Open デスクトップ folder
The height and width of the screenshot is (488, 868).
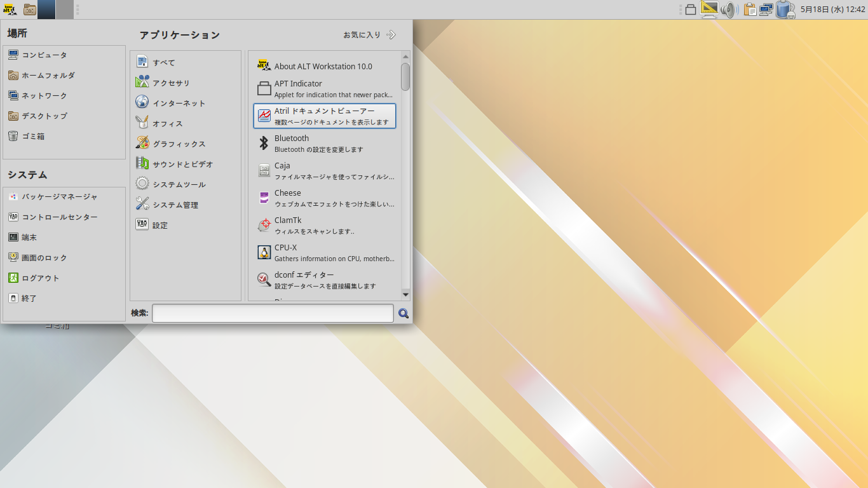(64, 116)
